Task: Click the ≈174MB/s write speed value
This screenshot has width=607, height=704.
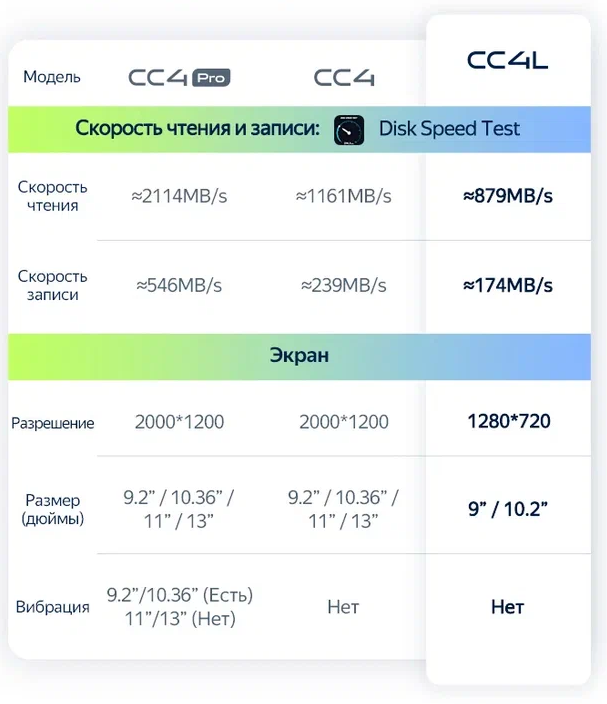Action: point(508,286)
